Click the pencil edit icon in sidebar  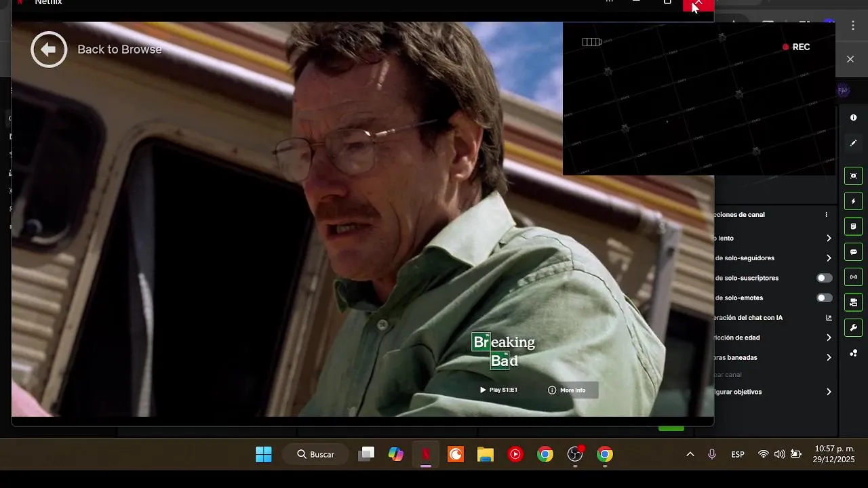(853, 143)
